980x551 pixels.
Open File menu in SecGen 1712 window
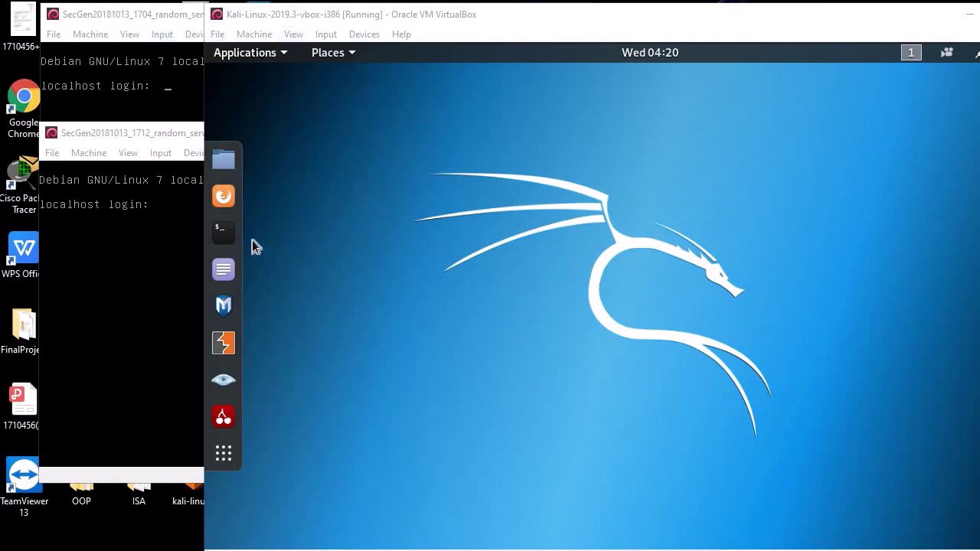click(52, 152)
